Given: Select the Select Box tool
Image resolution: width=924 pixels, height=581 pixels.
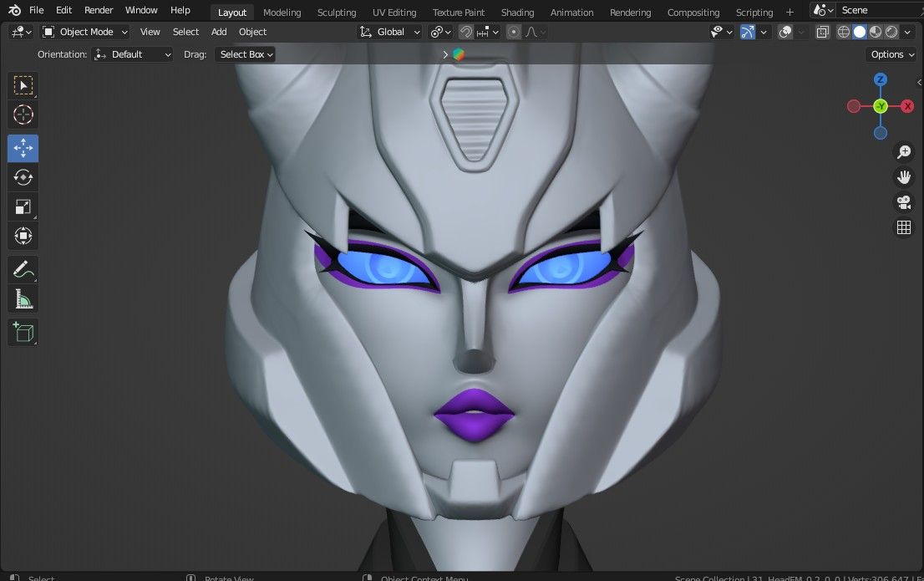Looking at the screenshot, I should point(23,85).
